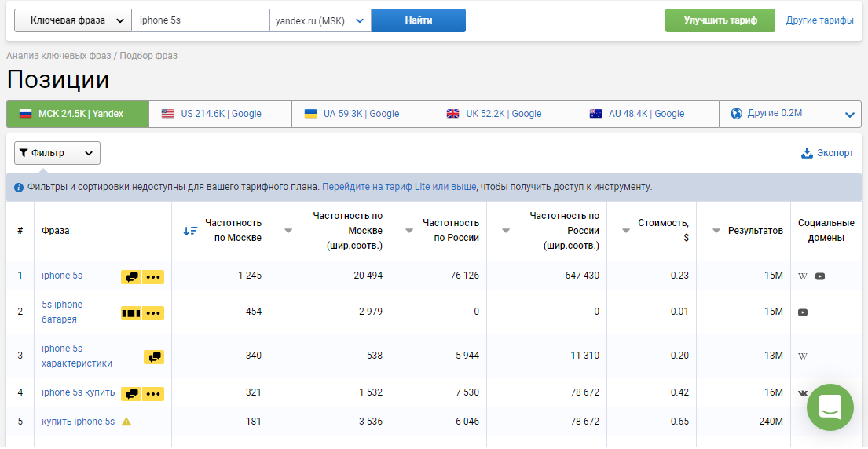The height and width of the screenshot is (449, 868).
Task: Click the value 11 310 in the table
Action: click(584, 356)
